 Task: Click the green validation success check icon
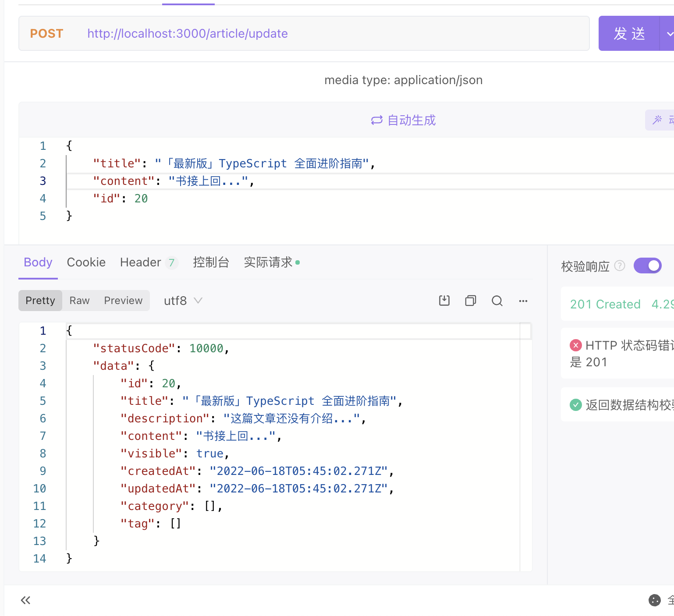pos(575,405)
